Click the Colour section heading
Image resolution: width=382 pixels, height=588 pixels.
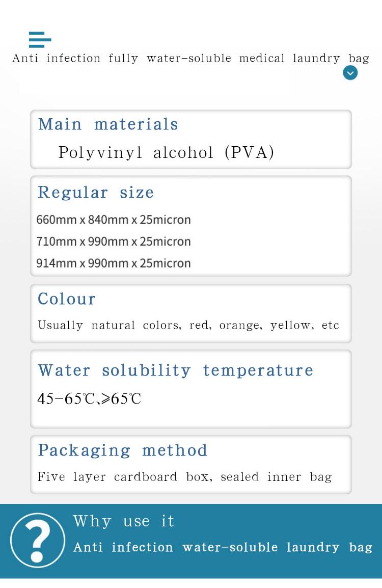pyautogui.click(x=67, y=299)
